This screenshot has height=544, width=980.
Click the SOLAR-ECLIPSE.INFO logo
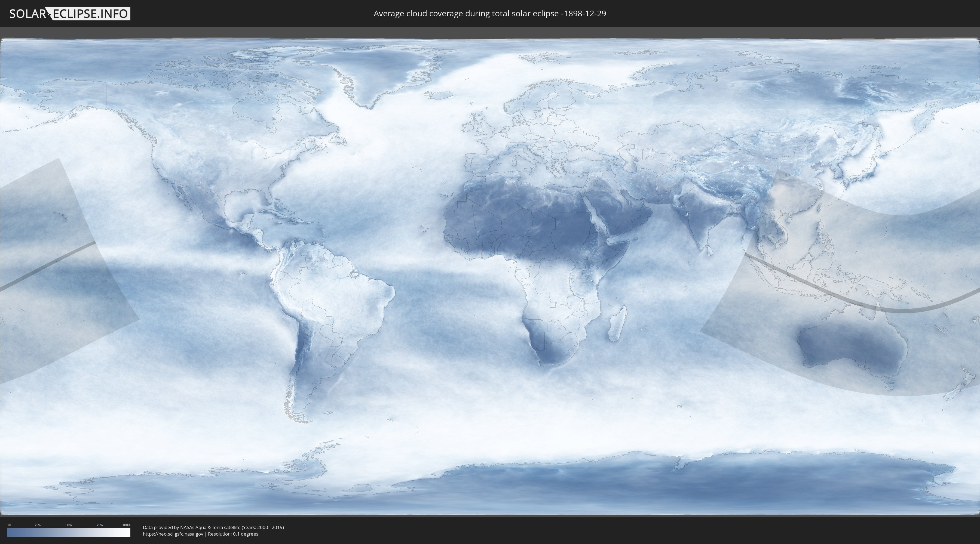(x=70, y=14)
